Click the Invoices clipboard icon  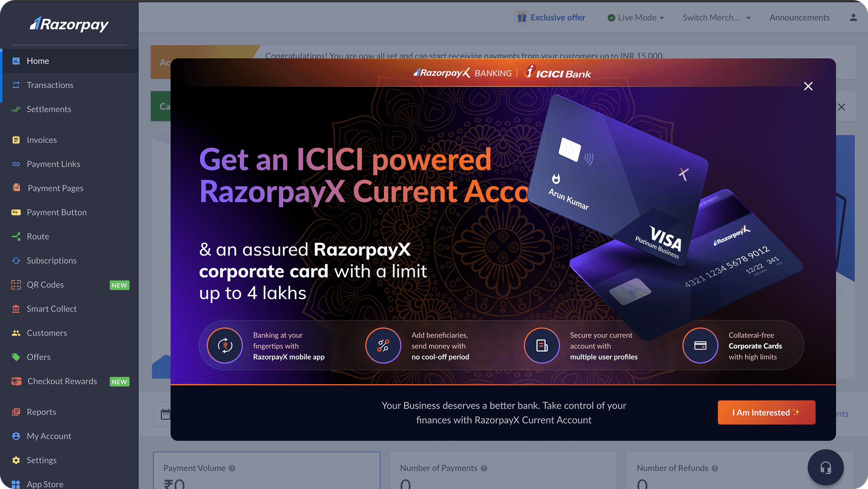[x=16, y=140]
